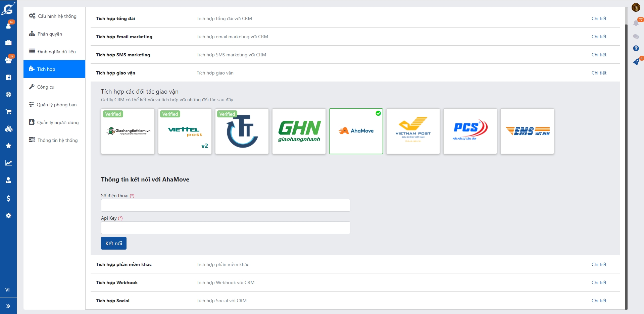Select Quản lý người dùng menu item
Viewport: 644px width, 314px height.
pos(58,122)
